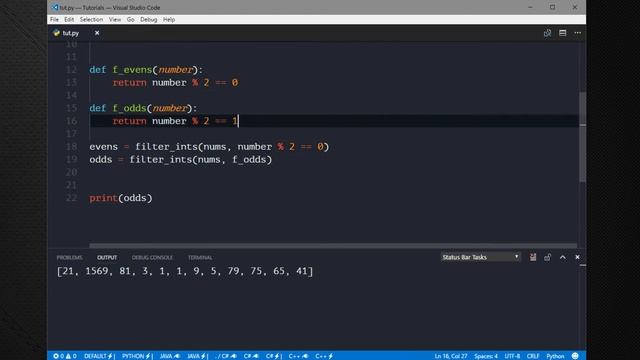Change file encoding UTF-8
Image resolution: width=640 pixels, height=360 pixels.
tap(512, 356)
